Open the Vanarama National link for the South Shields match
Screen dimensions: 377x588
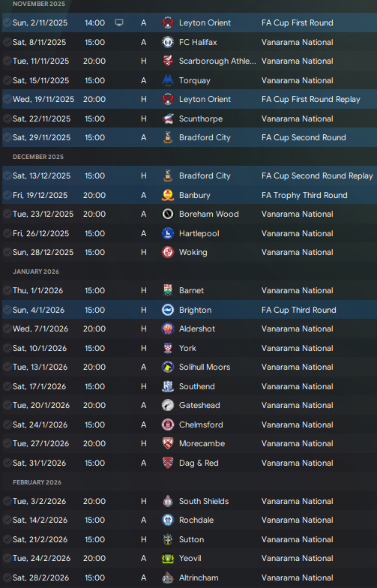[x=297, y=501]
